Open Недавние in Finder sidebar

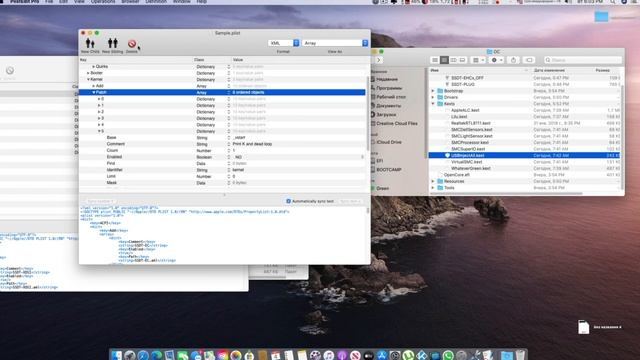point(387,79)
